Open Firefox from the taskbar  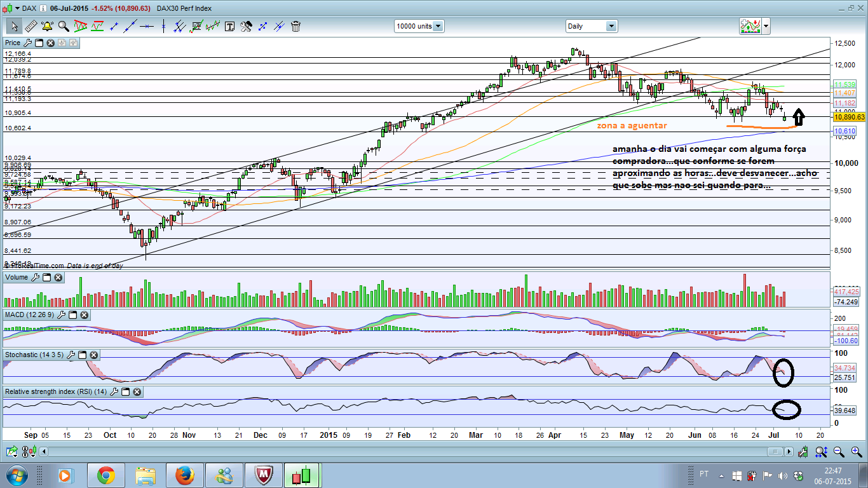[184, 475]
